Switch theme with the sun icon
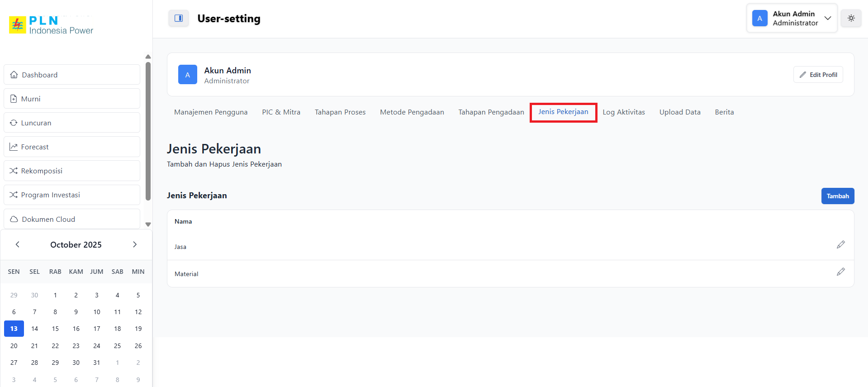 [x=851, y=19]
